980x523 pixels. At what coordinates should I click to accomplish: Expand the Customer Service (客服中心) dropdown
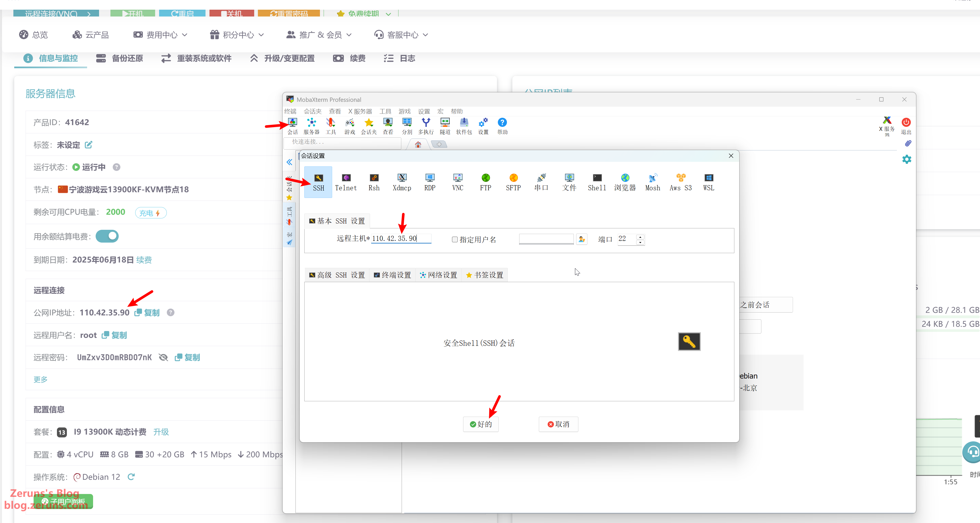(401, 35)
